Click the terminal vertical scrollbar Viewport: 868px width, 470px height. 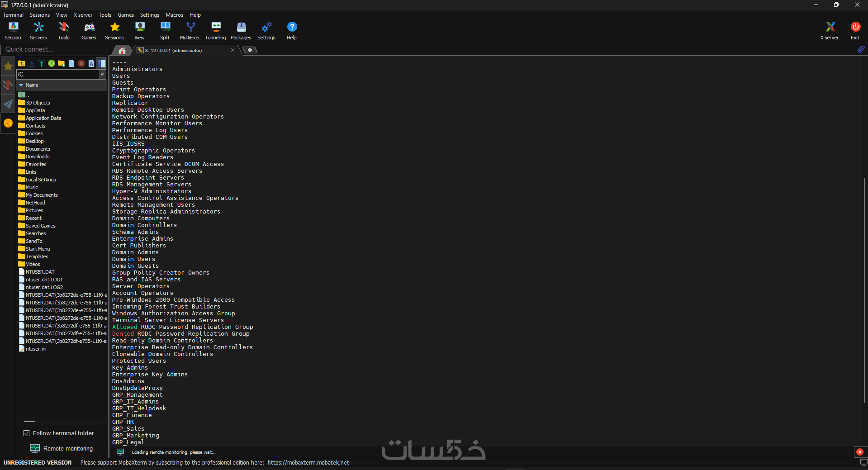[x=865, y=290]
